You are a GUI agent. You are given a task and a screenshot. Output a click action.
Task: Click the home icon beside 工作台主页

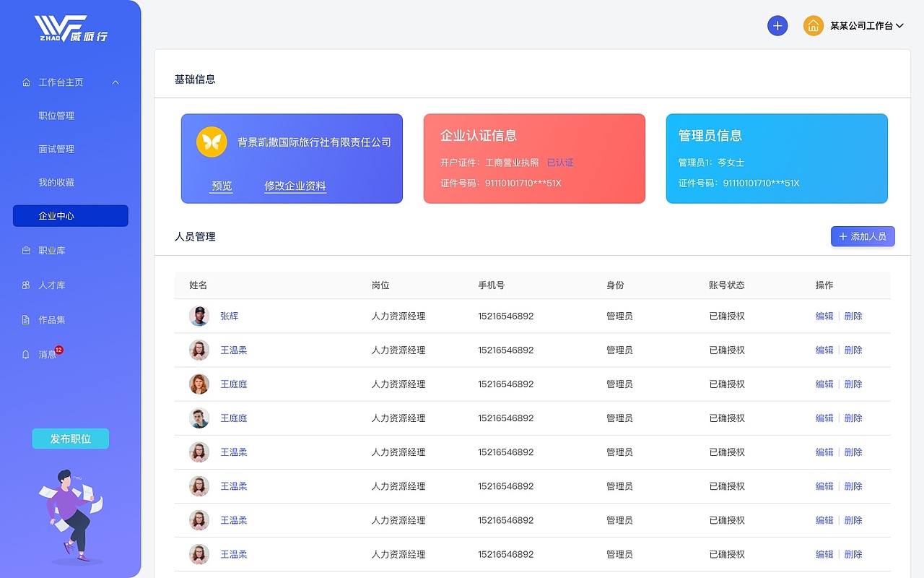[27, 82]
